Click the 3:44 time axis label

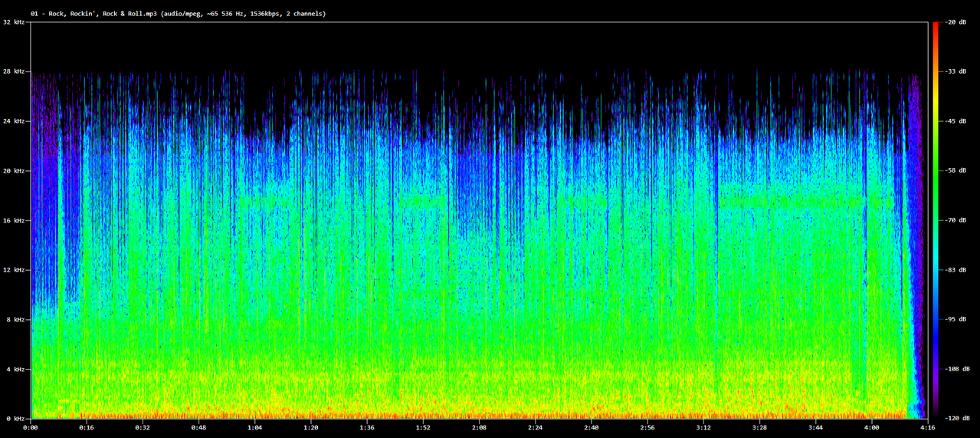(x=815, y=427)
